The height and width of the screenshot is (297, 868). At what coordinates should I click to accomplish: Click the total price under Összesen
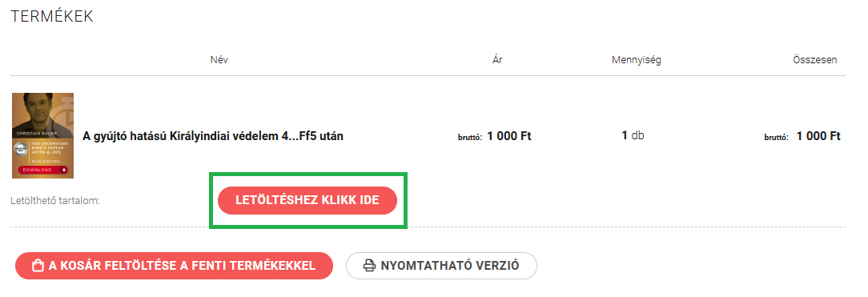(x=818, y=136)
